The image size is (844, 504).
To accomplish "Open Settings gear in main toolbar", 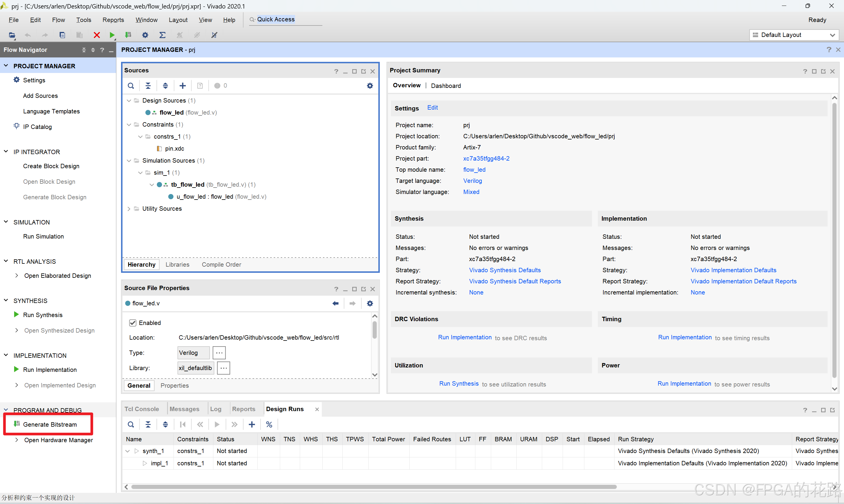I will coord(145,35).
